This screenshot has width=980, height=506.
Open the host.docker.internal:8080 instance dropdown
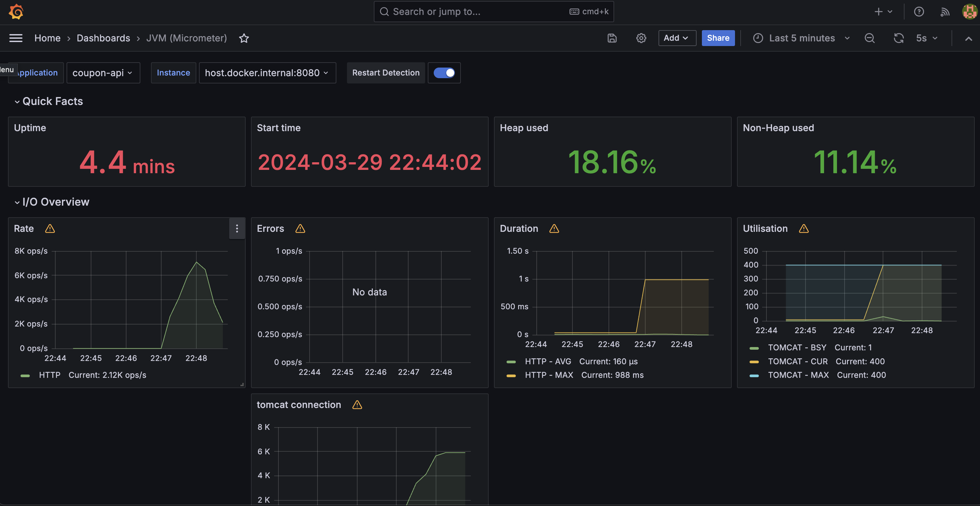click(x=267, y=73)
